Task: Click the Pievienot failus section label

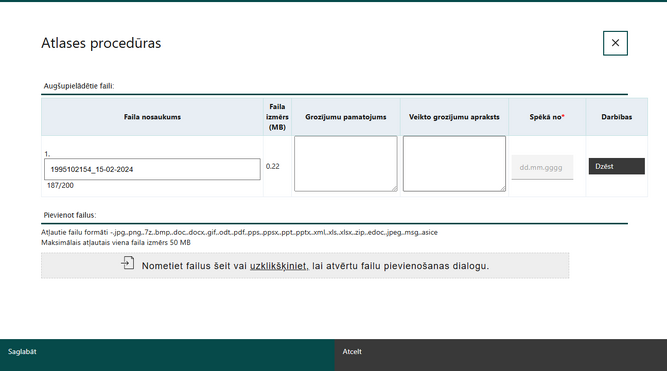Action: point(70,215)
